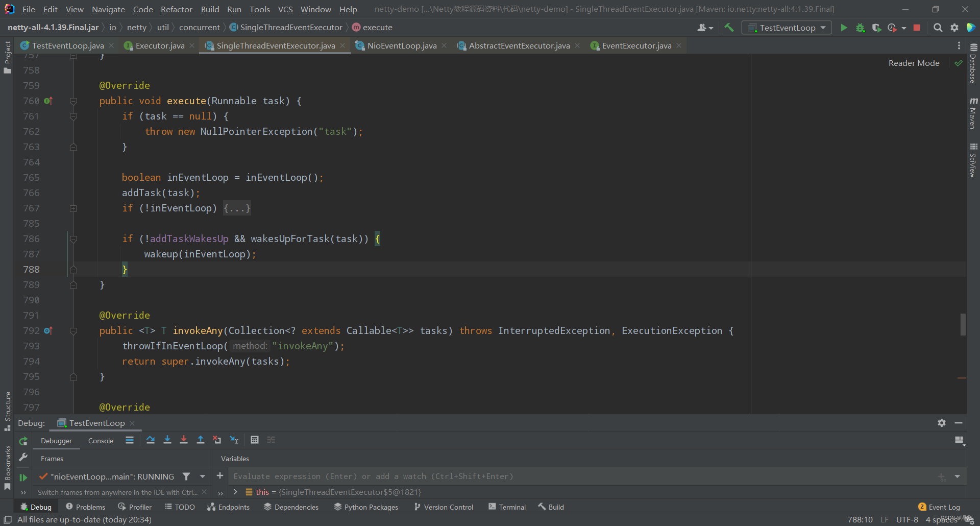Toggle the Structure tool window
This screenshot has height=526, width=980.
[7, 411]
